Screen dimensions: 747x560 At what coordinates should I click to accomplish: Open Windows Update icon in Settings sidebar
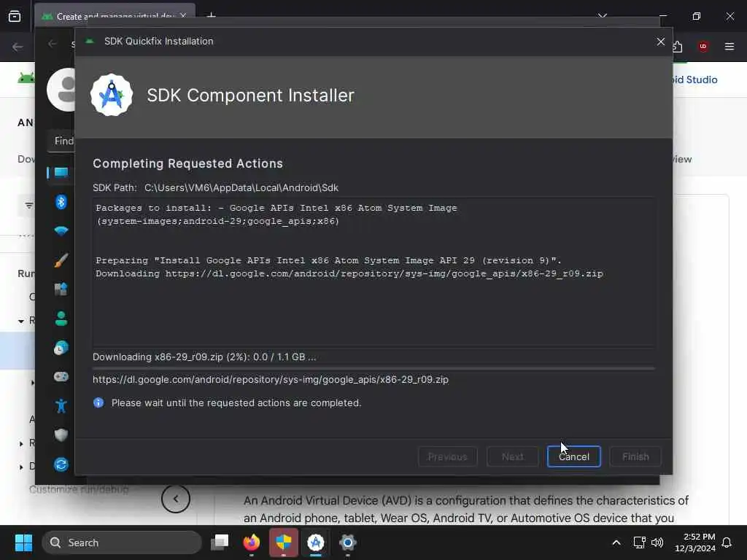click(x=61, y=464)
